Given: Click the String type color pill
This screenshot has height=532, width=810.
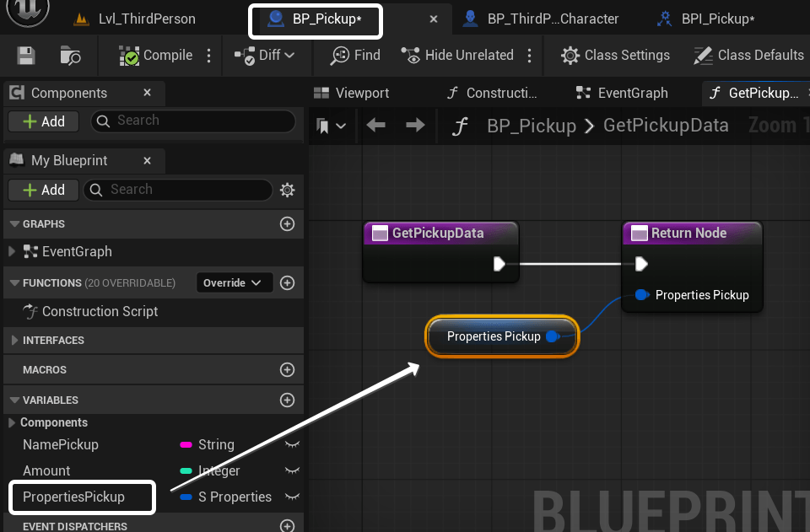Looking at the screenshot, I should tap(186, 444).
